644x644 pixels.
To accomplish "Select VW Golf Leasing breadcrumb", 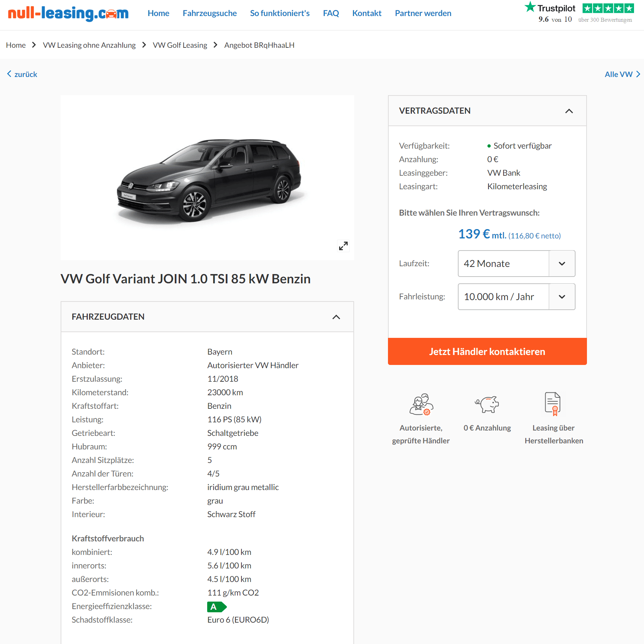I will pyautogui.click(x=180, y=45).
